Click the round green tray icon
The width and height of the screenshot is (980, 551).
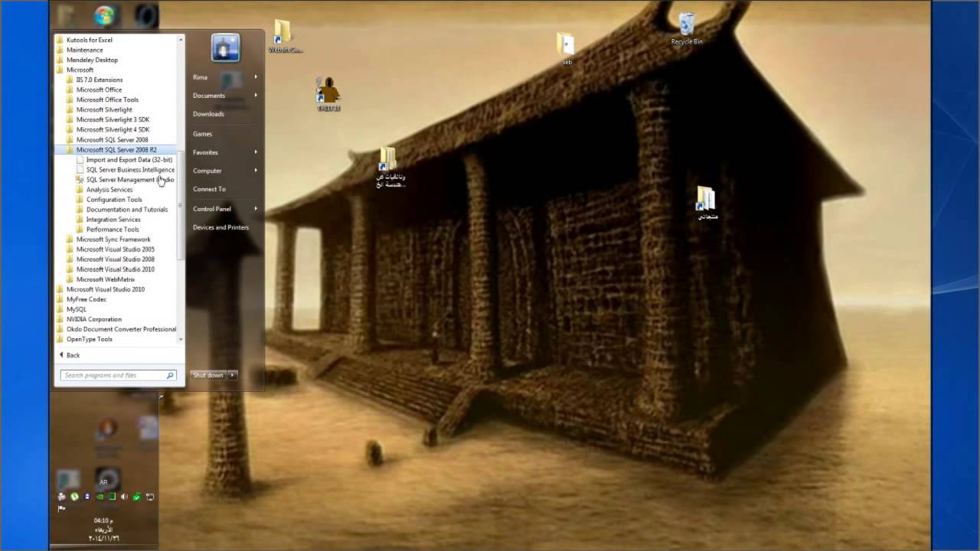(x=74, y=497)
